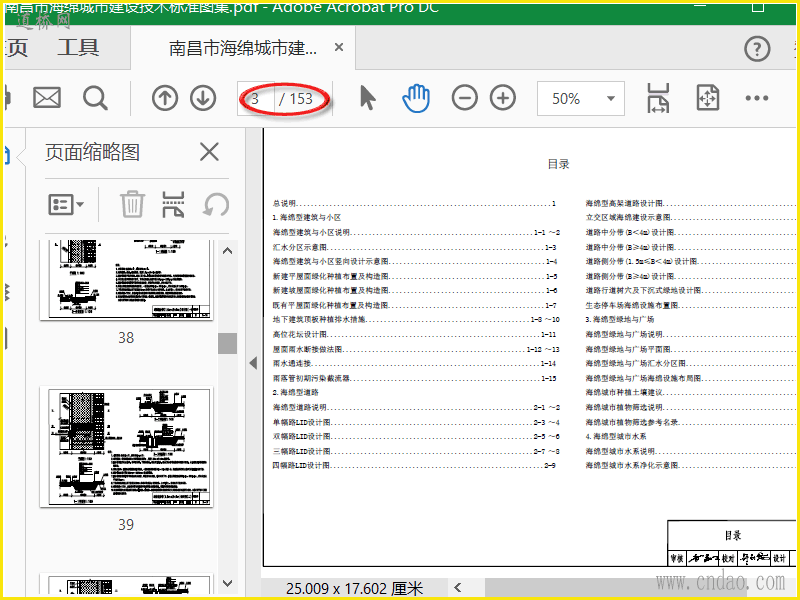Click the thumbnail panel scrollbar handle
This screenshot has width=800, height=600.
click(228, 343)
